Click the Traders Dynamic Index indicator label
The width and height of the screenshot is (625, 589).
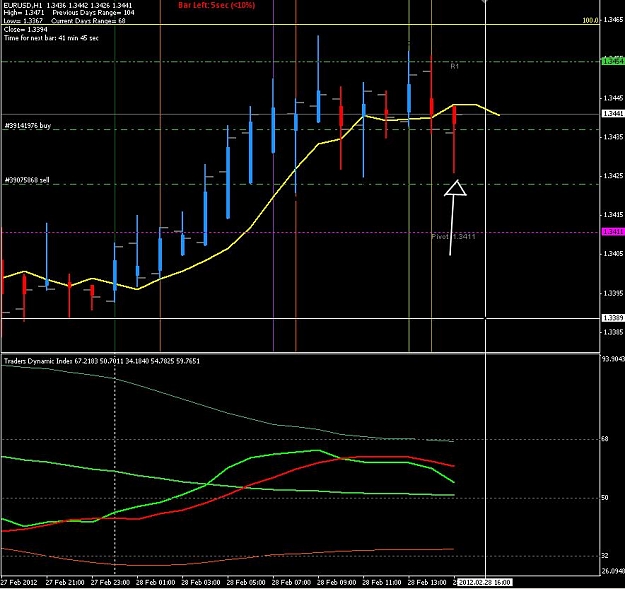[x=102, y=361]
